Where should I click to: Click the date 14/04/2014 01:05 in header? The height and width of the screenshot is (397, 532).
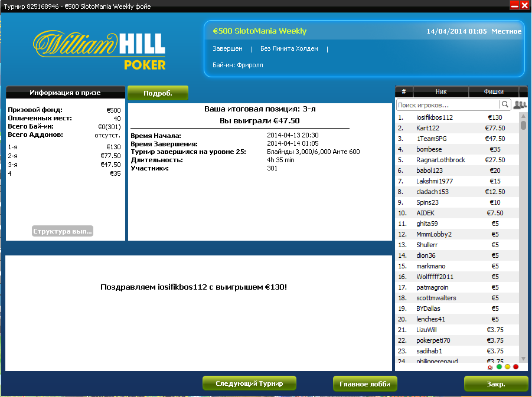[456, 31]
